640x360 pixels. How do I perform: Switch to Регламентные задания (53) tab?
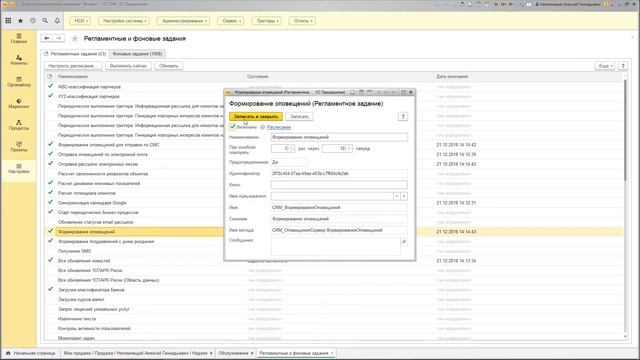[75, 53]
